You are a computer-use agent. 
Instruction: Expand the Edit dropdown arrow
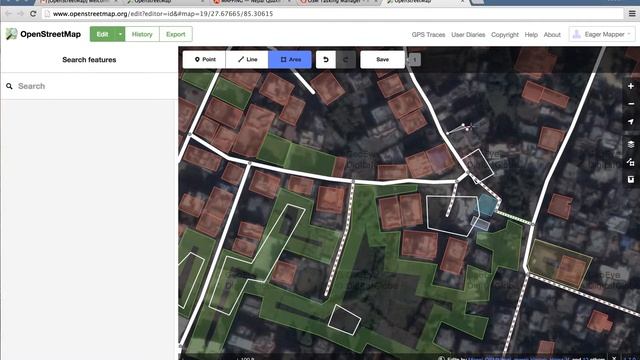[120, 34]
